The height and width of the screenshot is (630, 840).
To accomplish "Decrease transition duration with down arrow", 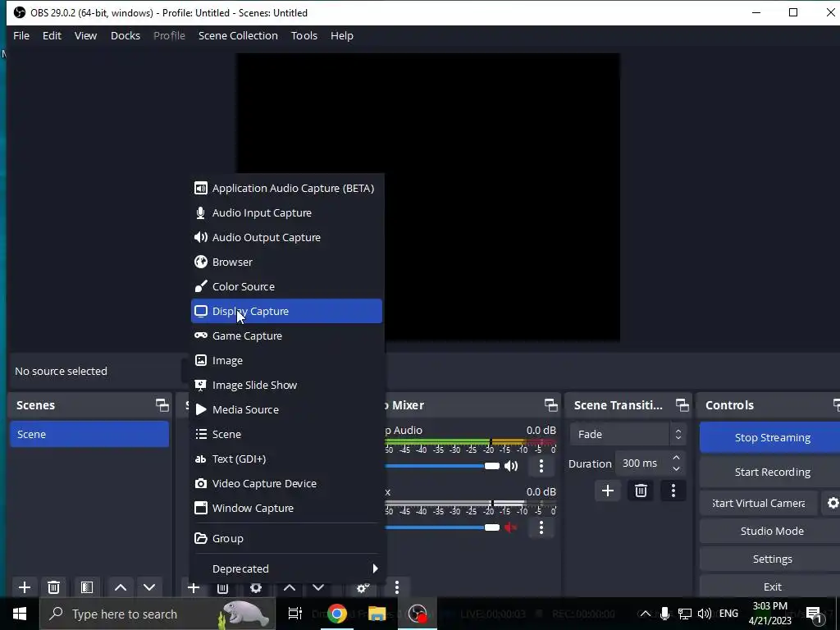I will (x=676, y=469).
